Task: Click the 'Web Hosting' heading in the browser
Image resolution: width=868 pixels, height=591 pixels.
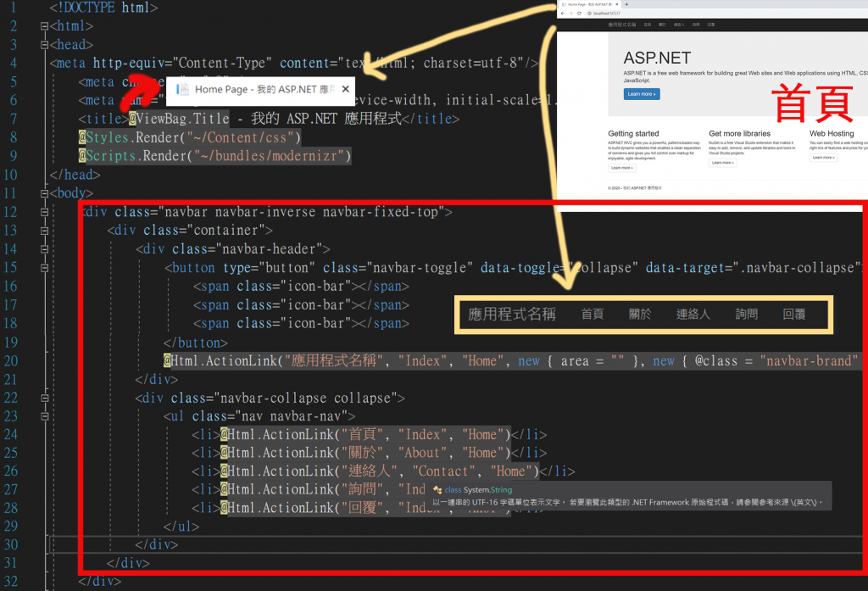Action: pos(832,133)
